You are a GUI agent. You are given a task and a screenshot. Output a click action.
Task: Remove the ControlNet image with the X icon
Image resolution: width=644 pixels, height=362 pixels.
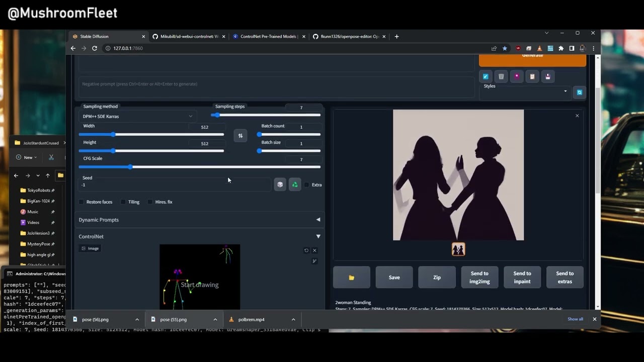[314, 250]
